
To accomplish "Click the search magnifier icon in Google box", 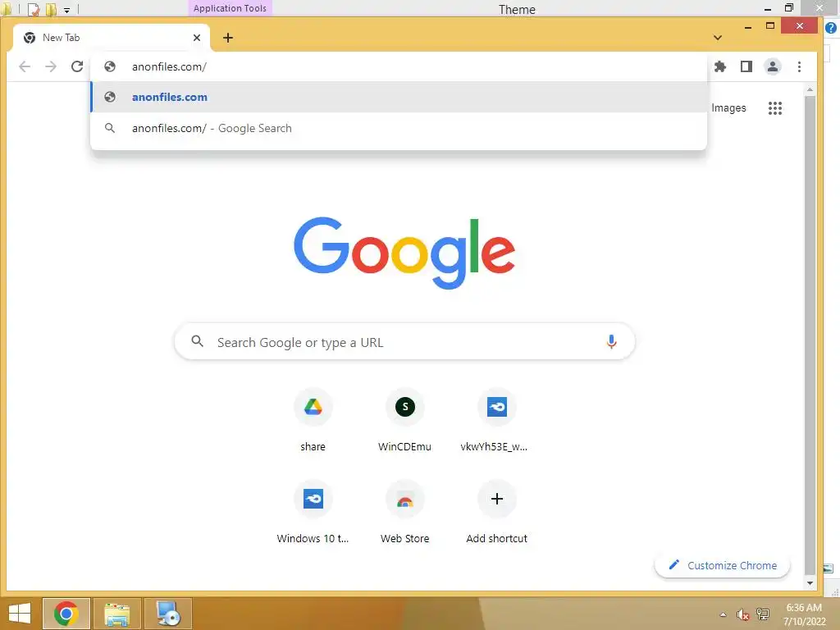I will coord(197,341).
